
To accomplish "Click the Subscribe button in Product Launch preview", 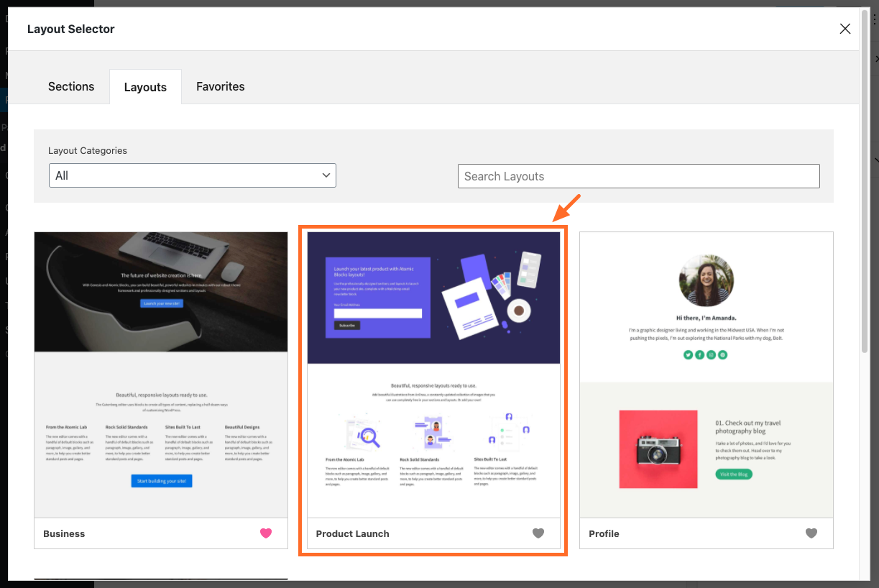I will pos(347,326).
